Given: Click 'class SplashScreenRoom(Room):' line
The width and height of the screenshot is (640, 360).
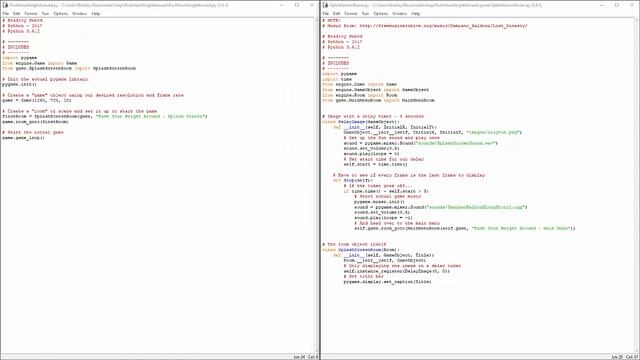Looking at the screenshot, I should pos(361,250).
